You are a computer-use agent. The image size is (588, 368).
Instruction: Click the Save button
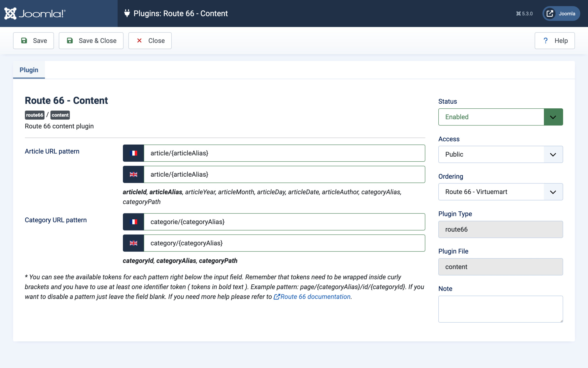coord(34,41)
